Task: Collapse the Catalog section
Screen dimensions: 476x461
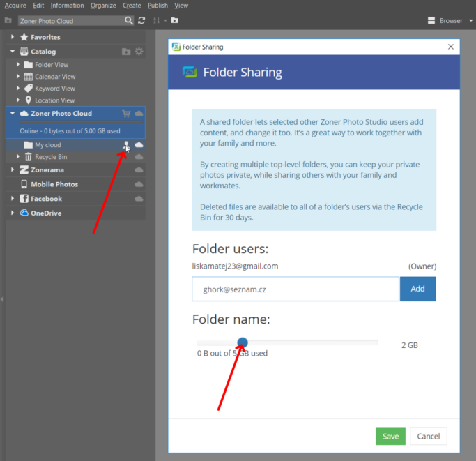Action: pos(13,52)
